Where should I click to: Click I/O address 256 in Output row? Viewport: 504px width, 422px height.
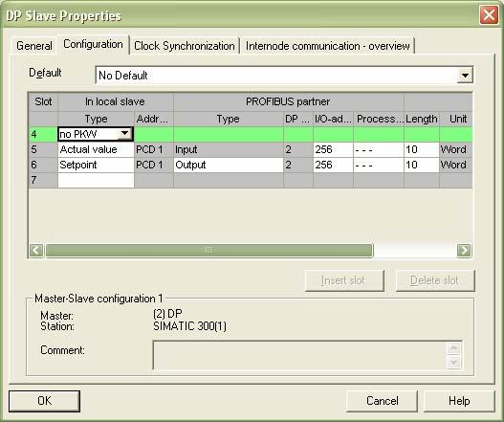tap(333, 165)
